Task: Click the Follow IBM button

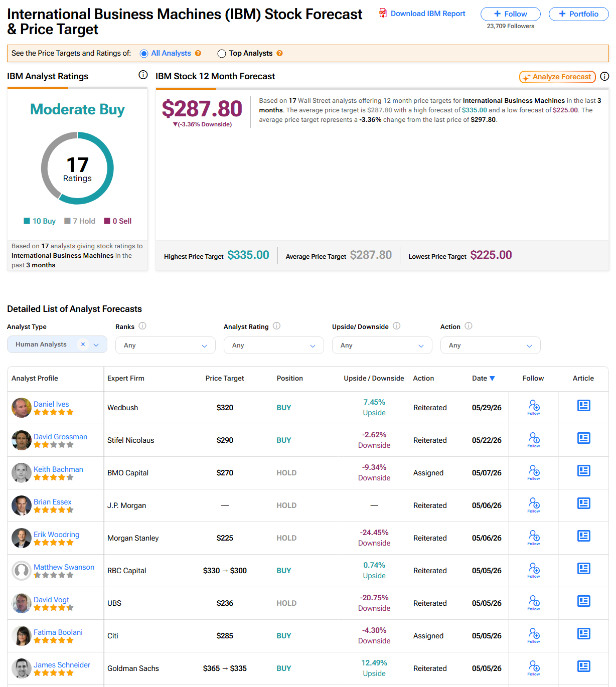Action: click(x=511, y=14)
